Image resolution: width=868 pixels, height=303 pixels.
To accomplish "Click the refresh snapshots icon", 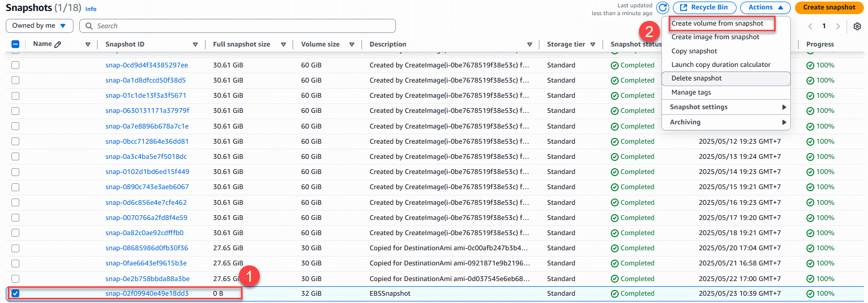I will pos(662,8).
